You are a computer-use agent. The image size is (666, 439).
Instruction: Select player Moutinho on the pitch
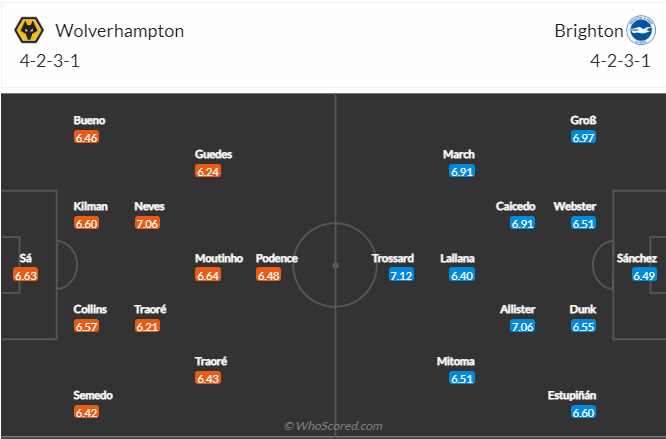[219, 259]
